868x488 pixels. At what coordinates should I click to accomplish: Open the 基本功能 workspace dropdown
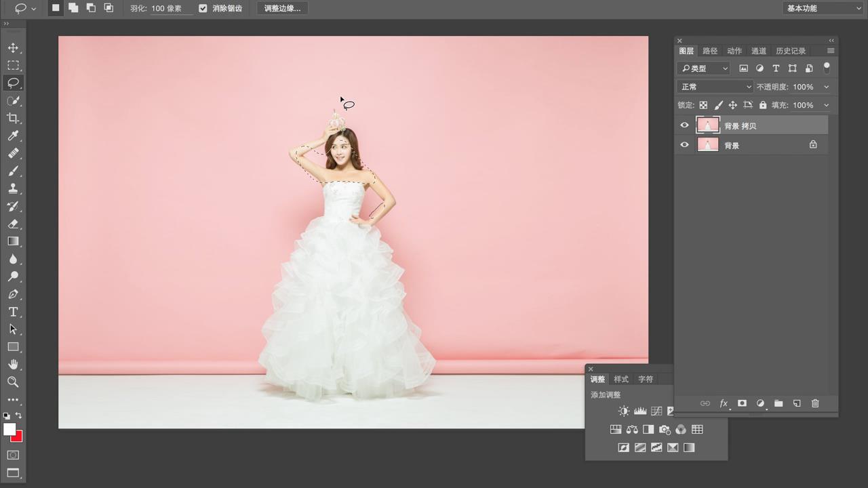click(x=823, y=8)
